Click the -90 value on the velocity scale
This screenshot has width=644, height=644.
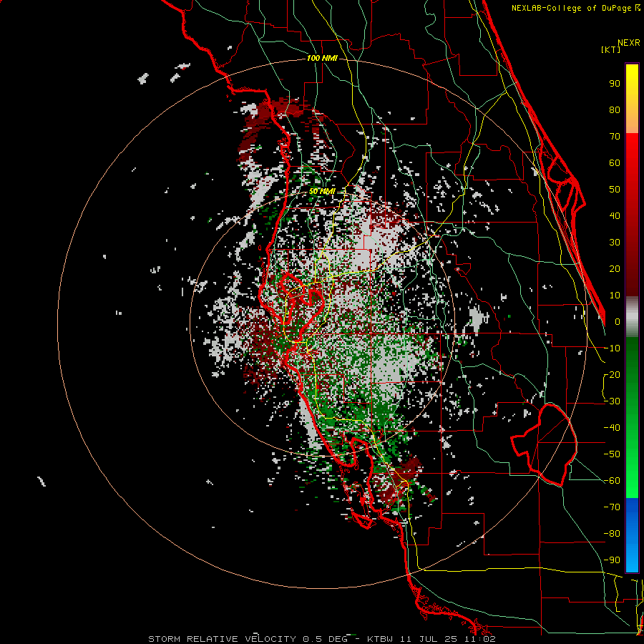click(612, 560)
